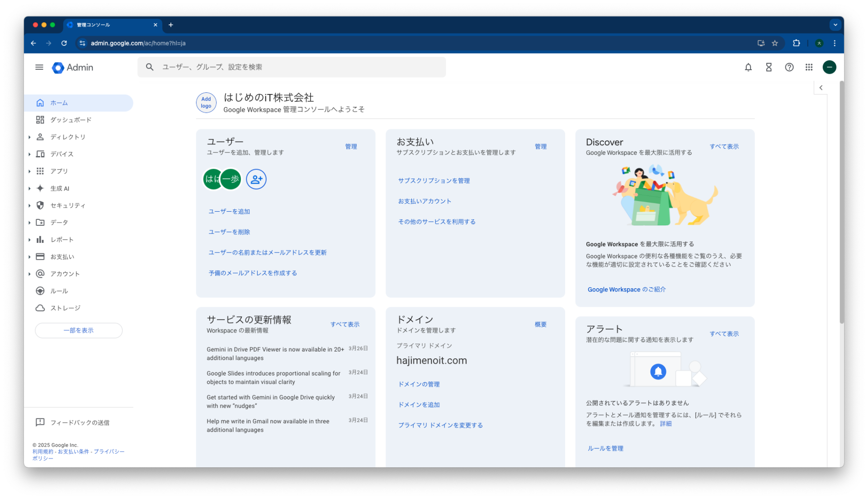This screenshot has height=499, width=868.
Task: Open the Chrome three-dot menu
Action: 835,43
